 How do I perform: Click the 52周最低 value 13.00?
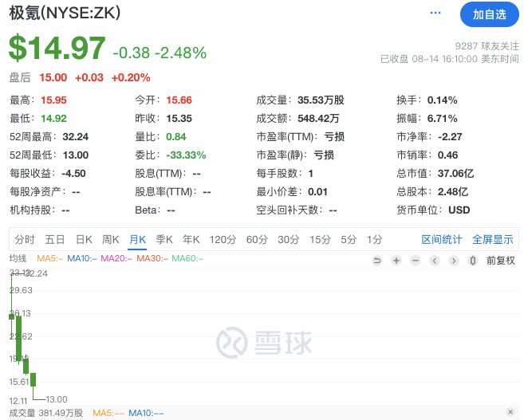coord(76,155)
